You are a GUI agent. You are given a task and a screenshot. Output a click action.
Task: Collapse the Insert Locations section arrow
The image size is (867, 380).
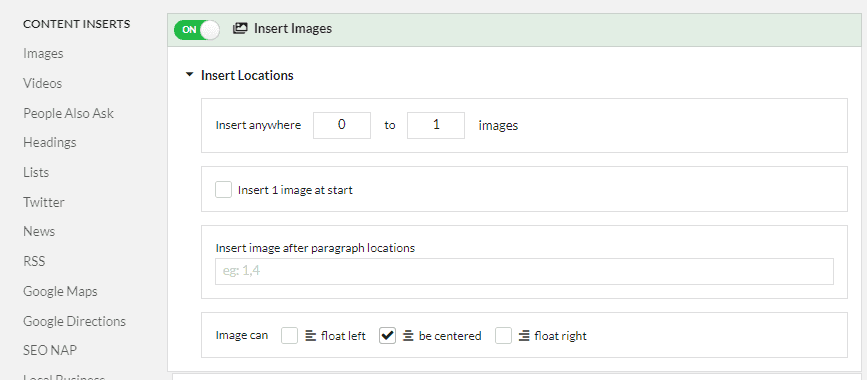[x=190, y=75]
